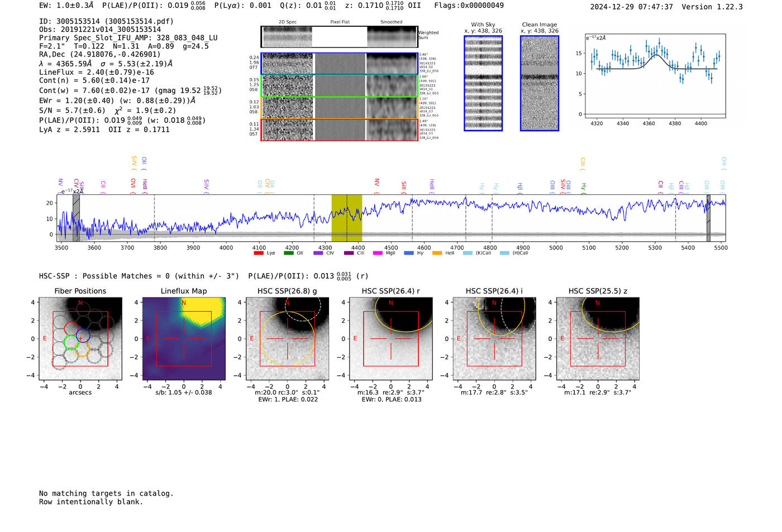Select the magenta MgII legend swatch

[378, 253]
